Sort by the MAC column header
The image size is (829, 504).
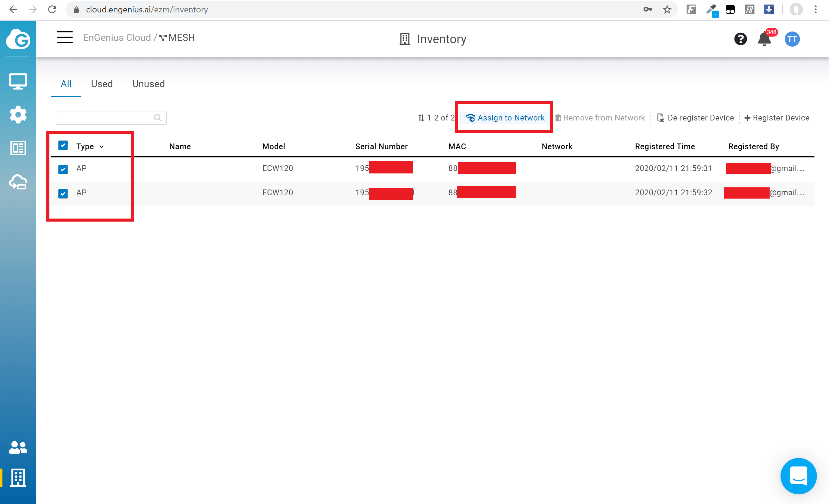(457, 147)
